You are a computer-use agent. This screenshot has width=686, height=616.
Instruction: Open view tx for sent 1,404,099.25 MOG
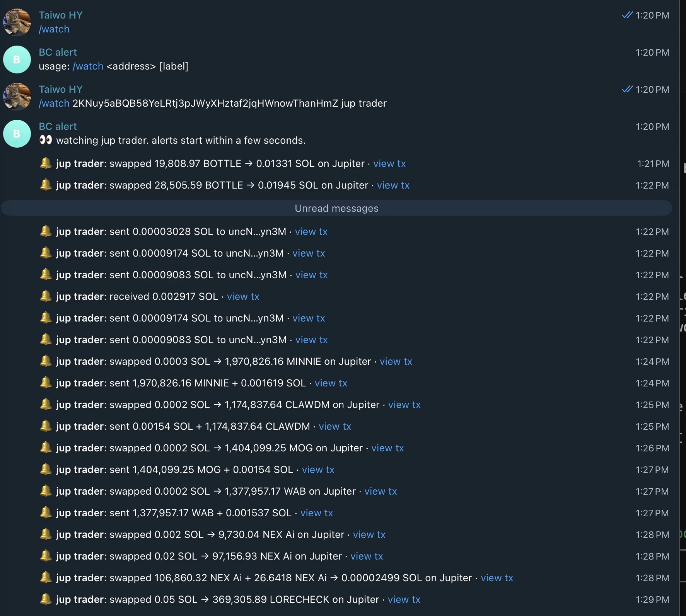coord(318,470)
